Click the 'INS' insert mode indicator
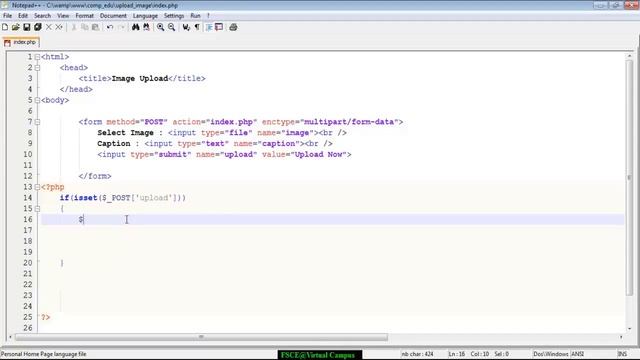 pos(622,354)
